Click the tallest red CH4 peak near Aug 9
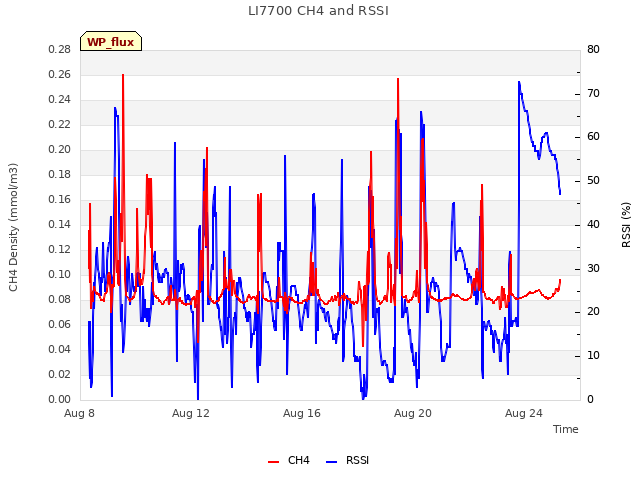Image resolution: width=640 pixels, height=480 pixels. (x=123, y=76)
